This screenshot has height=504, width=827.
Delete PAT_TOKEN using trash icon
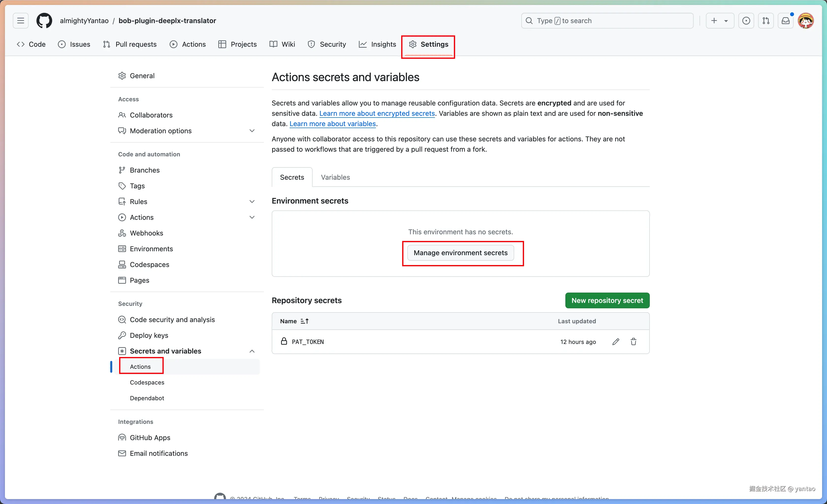(x=633, y=342)
